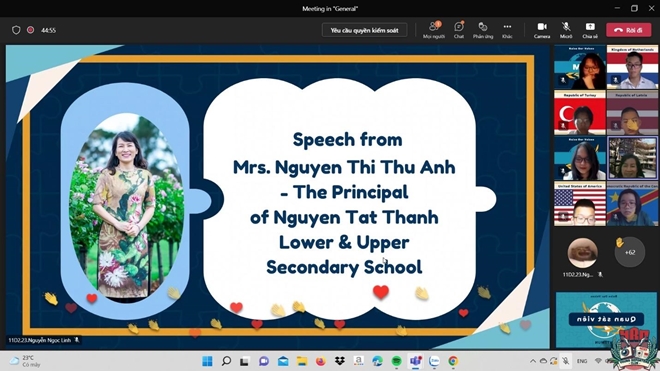This screenshot has height=371, width=660.
Task: Open Dropbox from the taskbar
Action: [x=340, y=361]
